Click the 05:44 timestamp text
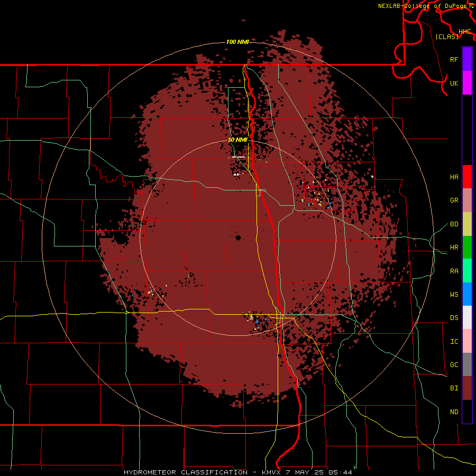This screenshot has width=476, height=476. 339,472
